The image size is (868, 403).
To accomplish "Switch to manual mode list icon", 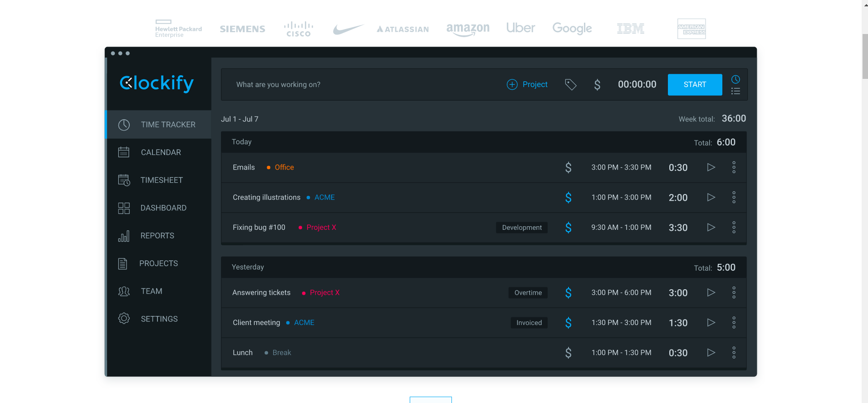I will tap(736, 91).
